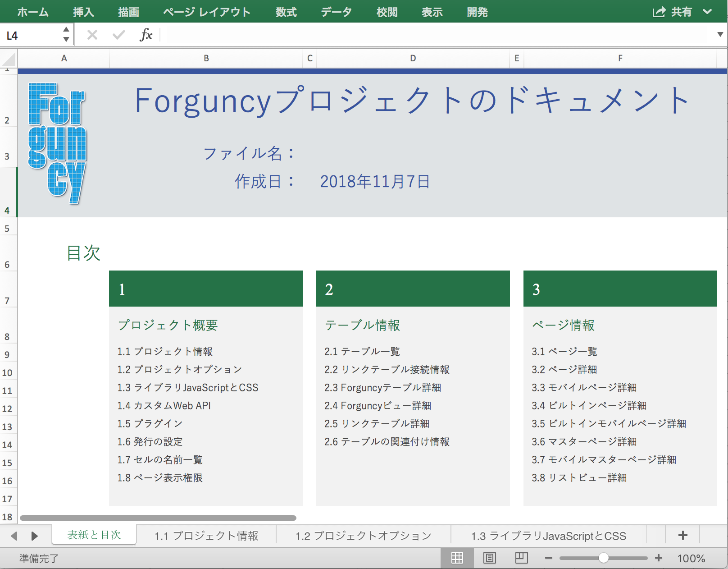
Task: Click the ファイル名： label cell
Action: [x=250, y=154]
